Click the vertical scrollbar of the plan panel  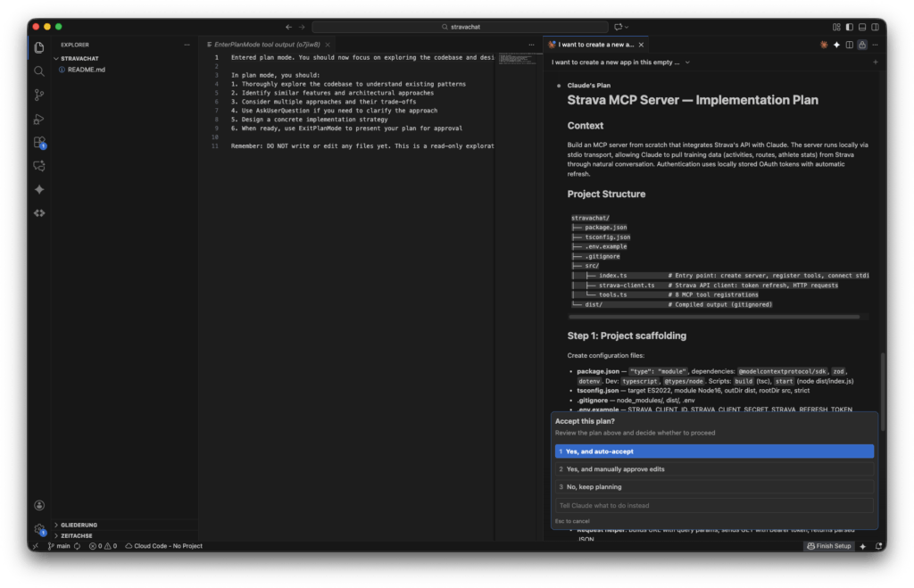pyautogui.click(x=883, y=392)
